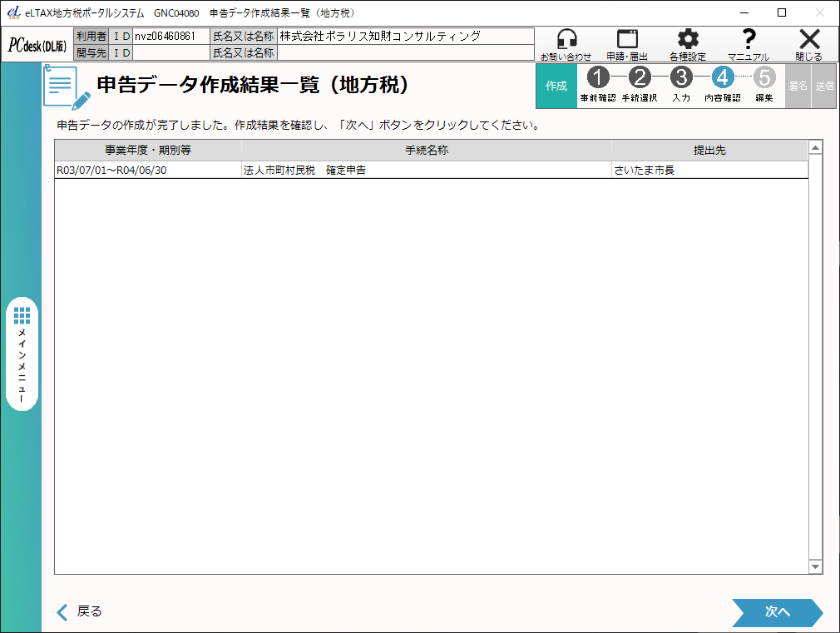The image size is (840, 633).
Task: Select step 5 編集
Action: pos(764,85)
